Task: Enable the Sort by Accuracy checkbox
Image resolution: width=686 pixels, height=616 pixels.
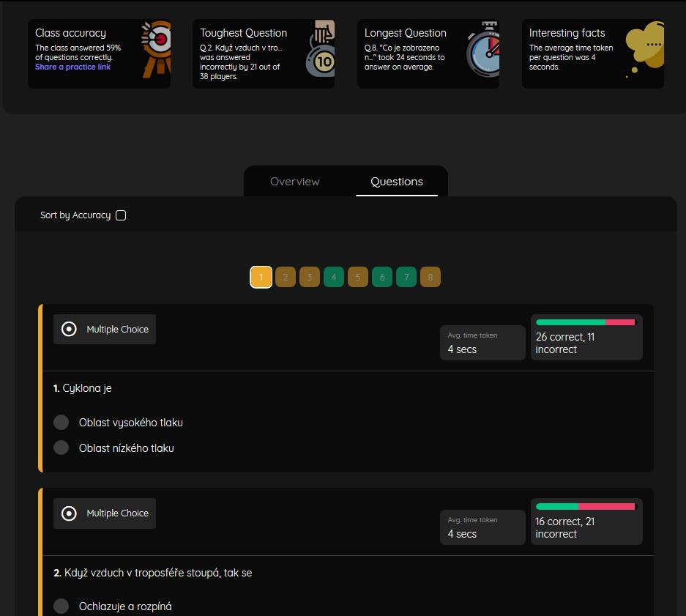Action: 121,215
